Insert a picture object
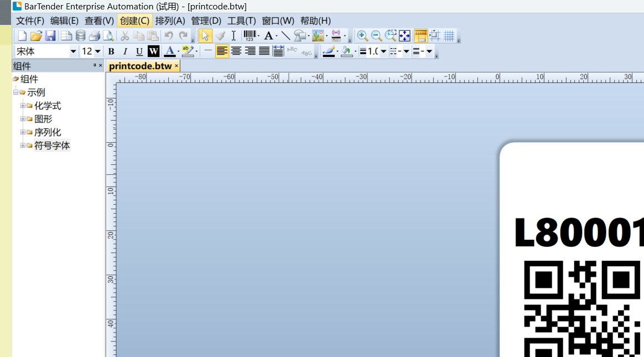Screen dimensions: 644x357 click(x=318, y=35)
